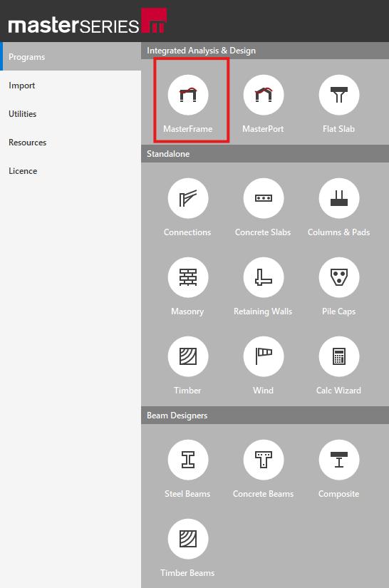This screenshot has height=588, width=389.
Task: Open the Calc Wizard calculator icon
Action: coord(339,356)
